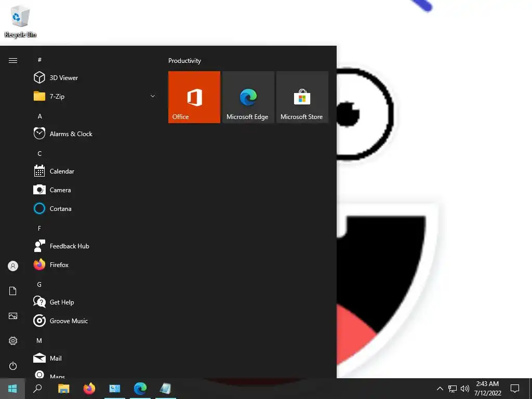
Task: Open the network status tray icon
Action: coord(453,389)
